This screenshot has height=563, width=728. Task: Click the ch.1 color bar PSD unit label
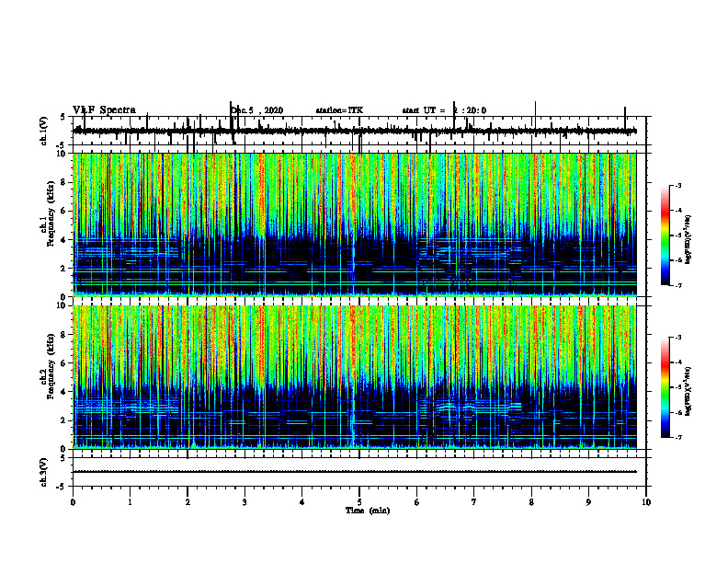coord(688,239)
